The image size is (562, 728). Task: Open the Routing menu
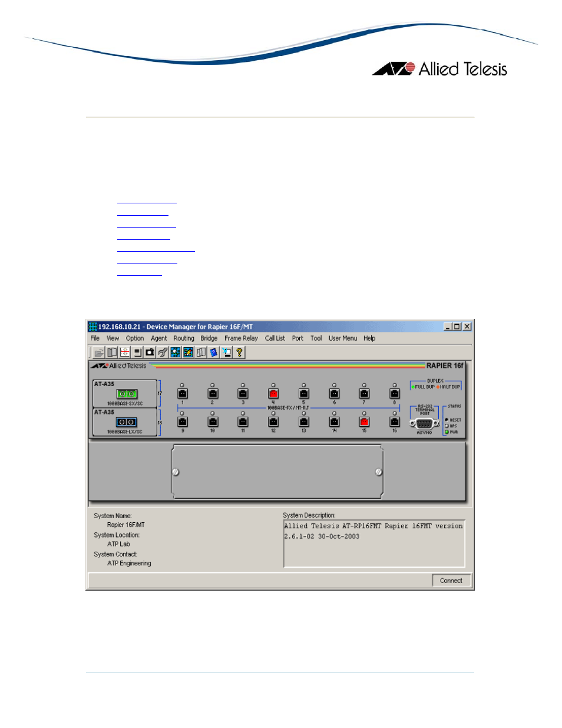pyautogui.click(x=184, y=338)
